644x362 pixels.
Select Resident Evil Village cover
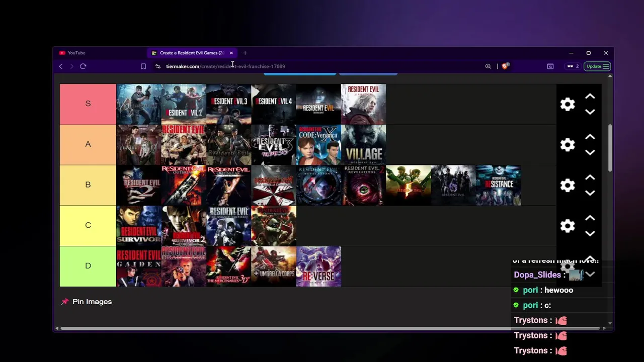click(x=364, y=145)
